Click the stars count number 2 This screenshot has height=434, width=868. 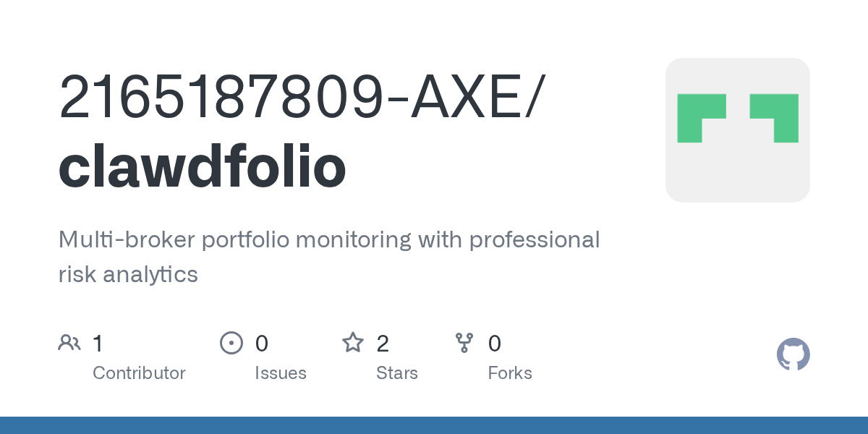383,344
